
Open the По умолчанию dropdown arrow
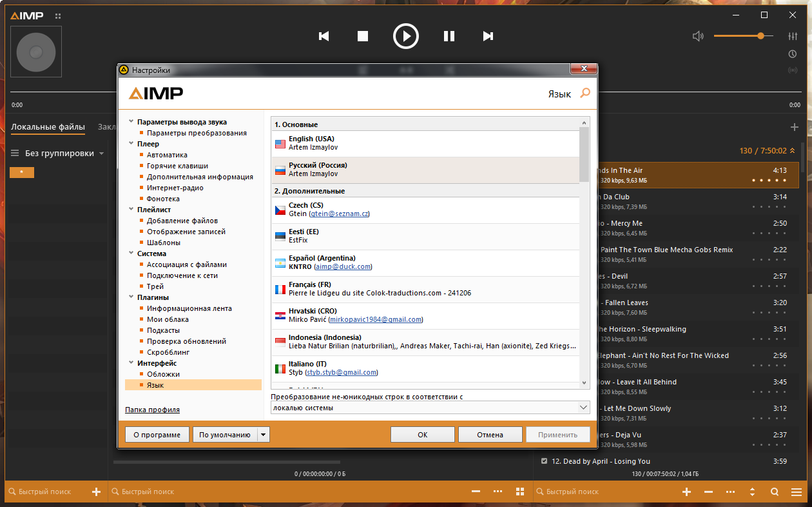[263, 435]
